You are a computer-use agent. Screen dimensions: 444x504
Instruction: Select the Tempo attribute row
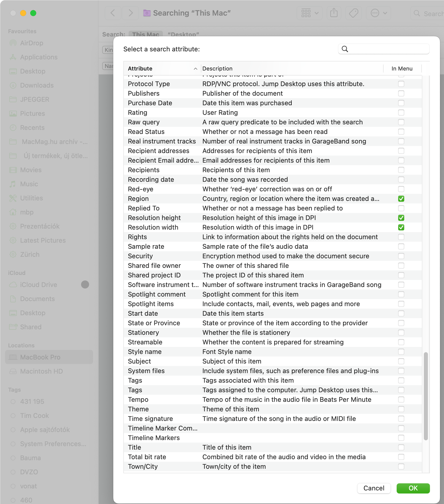(273, 400)
